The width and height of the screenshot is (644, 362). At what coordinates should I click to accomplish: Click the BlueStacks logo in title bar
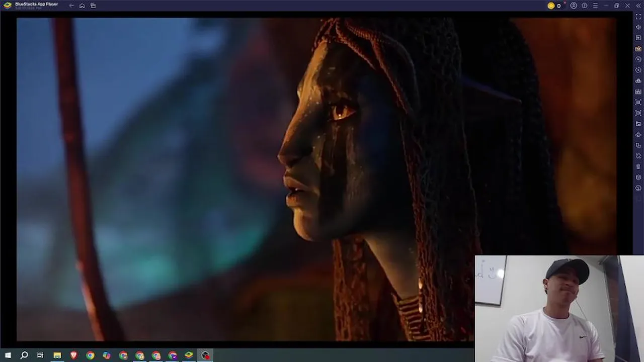[x=8, y=6]
